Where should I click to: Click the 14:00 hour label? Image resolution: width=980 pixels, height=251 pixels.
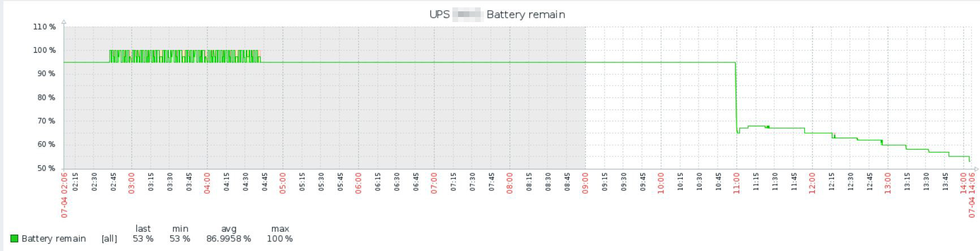[963, 184]
